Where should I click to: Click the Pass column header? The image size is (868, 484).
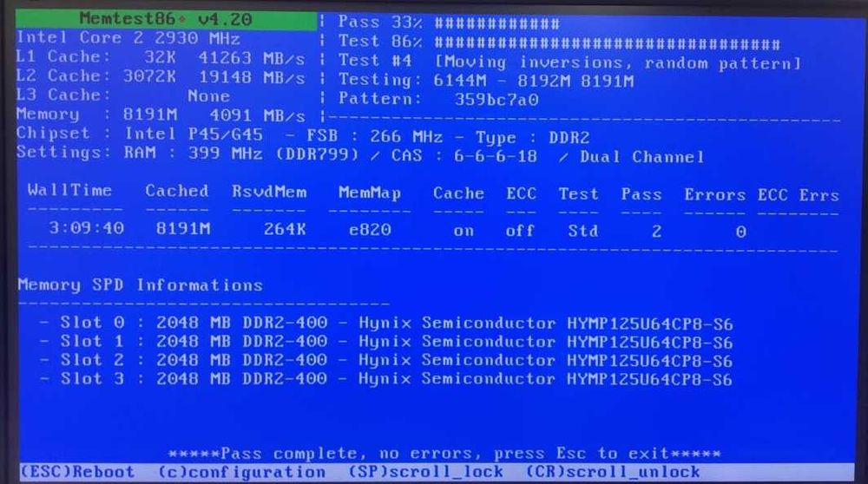tap(641, 194)
